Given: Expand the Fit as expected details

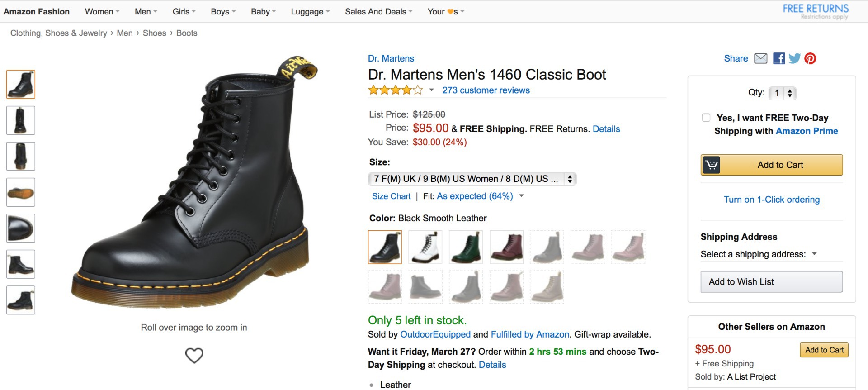Looking at the screenshot, I should tap(522, 196).
